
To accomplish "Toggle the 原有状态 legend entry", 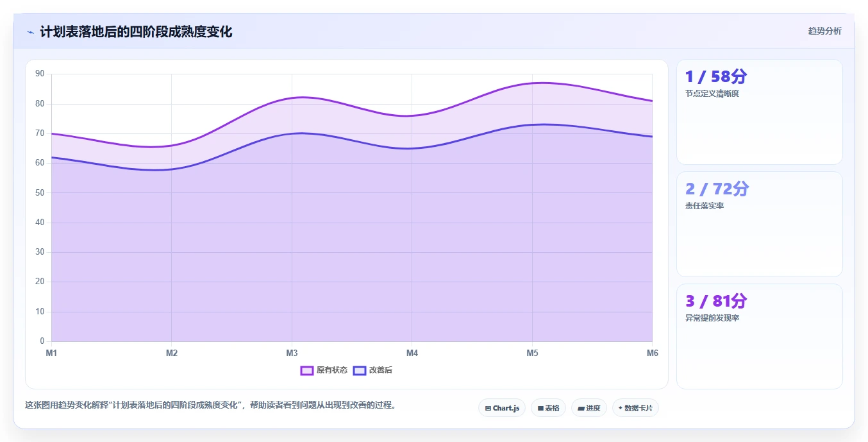I will pyautogui.click(x=324, y=370).
